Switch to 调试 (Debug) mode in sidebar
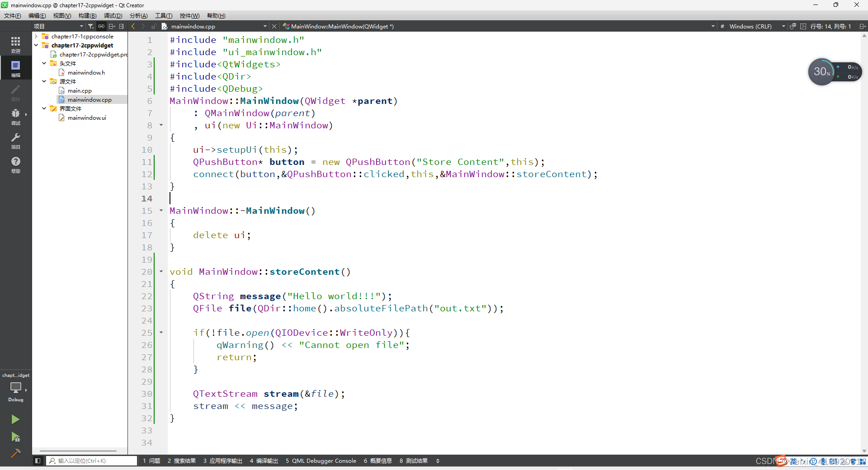868x470 pixels. pos(15,116)
